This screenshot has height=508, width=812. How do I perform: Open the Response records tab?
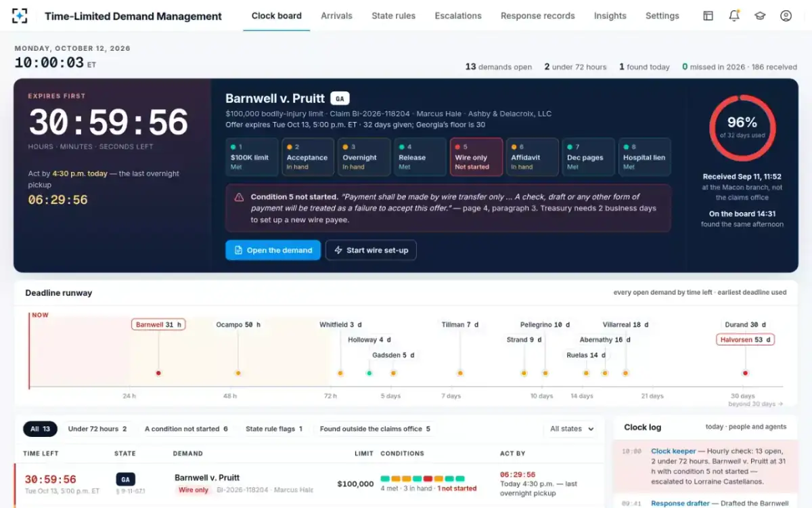pos(538,16)
